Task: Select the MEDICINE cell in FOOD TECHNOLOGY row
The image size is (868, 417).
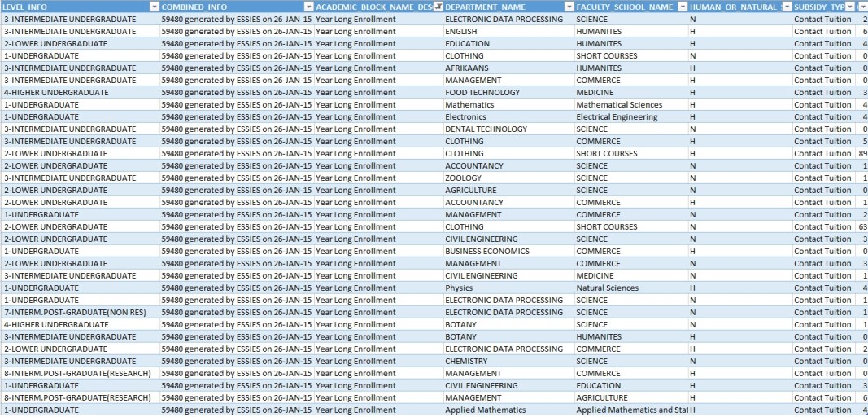Action: (631, 93)
